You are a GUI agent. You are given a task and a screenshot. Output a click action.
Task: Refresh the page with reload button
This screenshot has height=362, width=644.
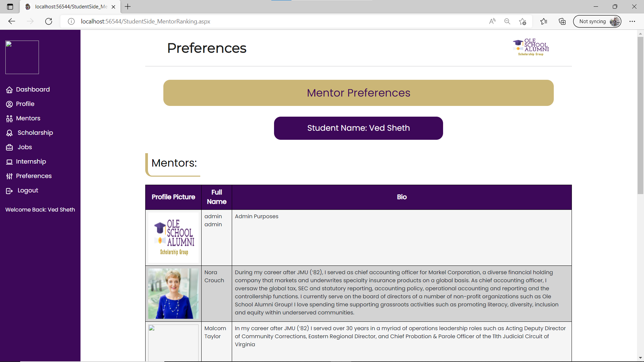[x=49, y=21]
